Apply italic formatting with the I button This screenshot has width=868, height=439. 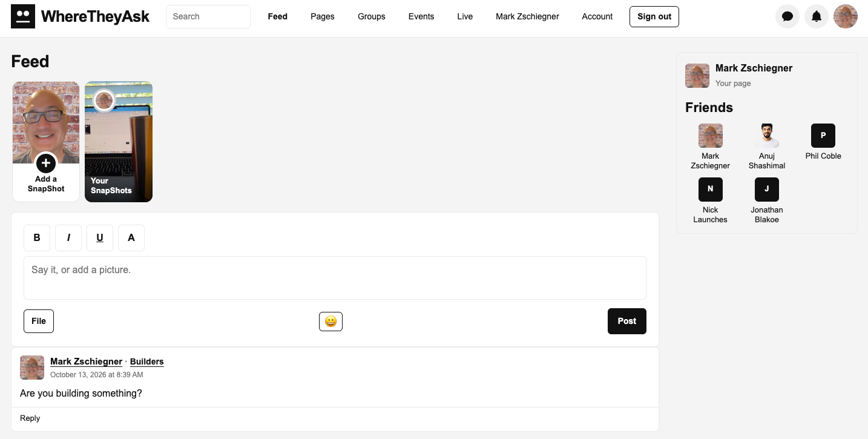click(68, 237)
